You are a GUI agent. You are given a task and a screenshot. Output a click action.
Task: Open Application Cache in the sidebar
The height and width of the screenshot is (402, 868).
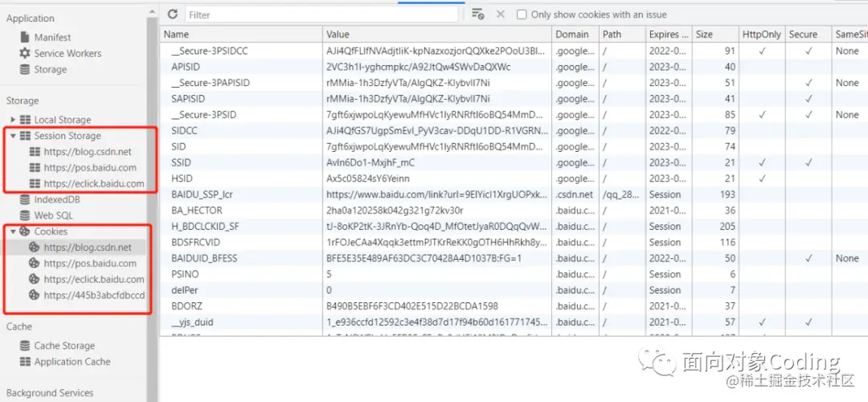pos(72,362)
